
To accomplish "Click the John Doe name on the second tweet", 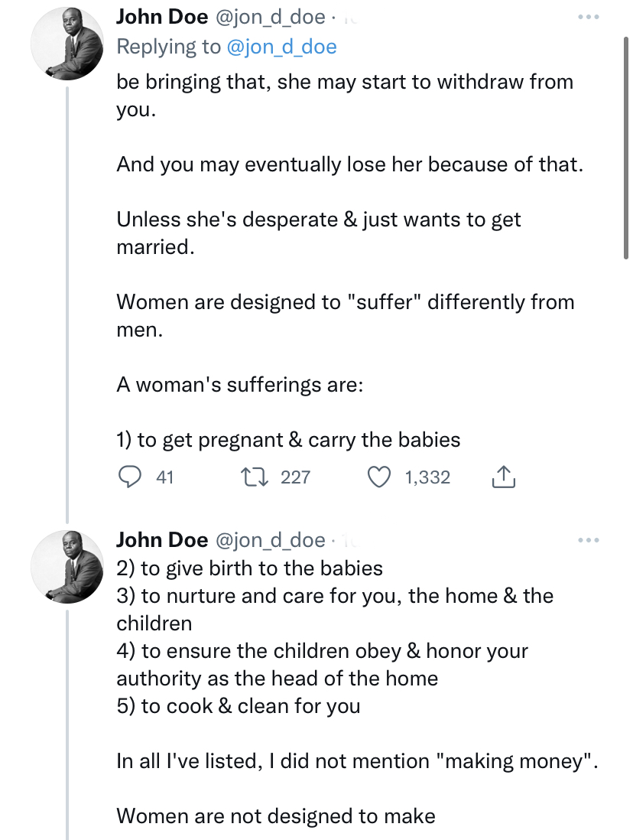I will pos(162,540).
